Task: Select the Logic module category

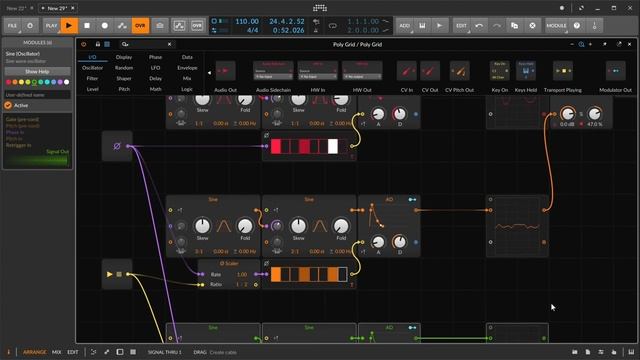Action: (187, 89)
